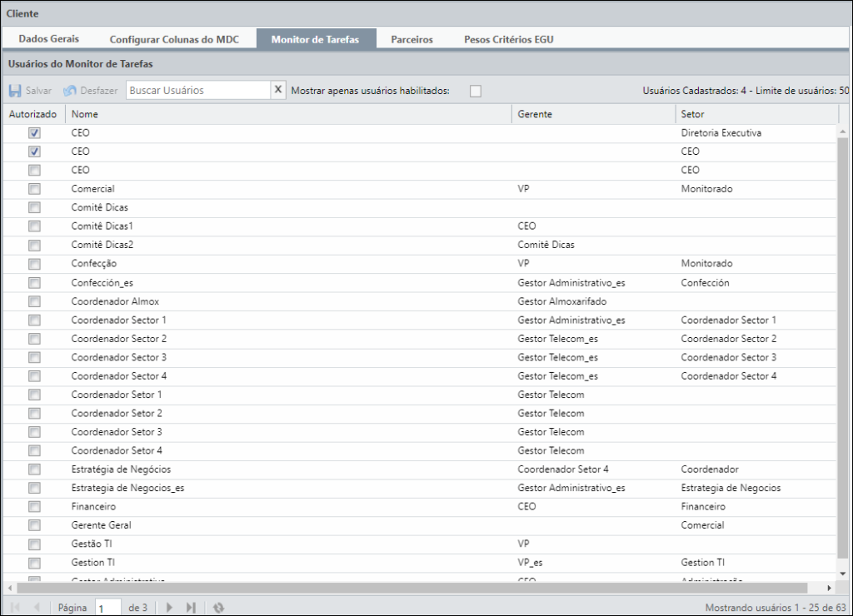The height and width of the screenshot is (616, 853).
Task: Go to last page icon
Action: click(x=191, y=608)
